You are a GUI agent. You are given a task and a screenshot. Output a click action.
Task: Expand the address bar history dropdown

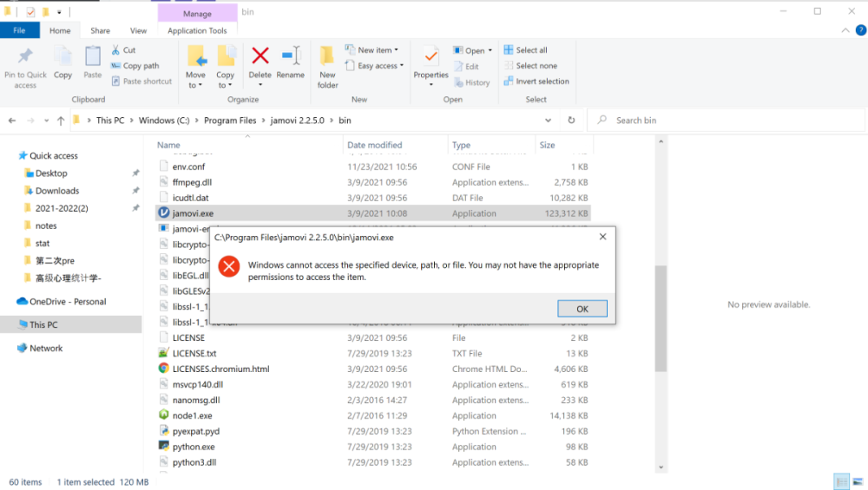tap(548, 120)
